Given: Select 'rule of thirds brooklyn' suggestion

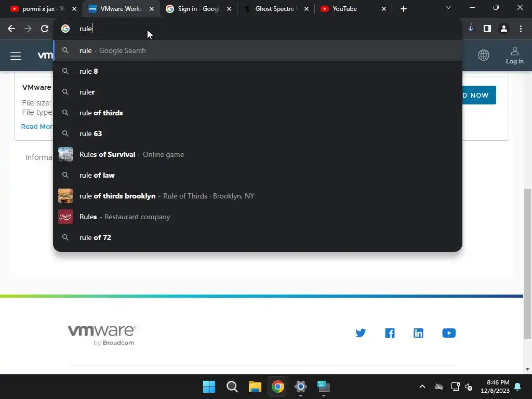Looking at the screenshot, I should (258, 196).
